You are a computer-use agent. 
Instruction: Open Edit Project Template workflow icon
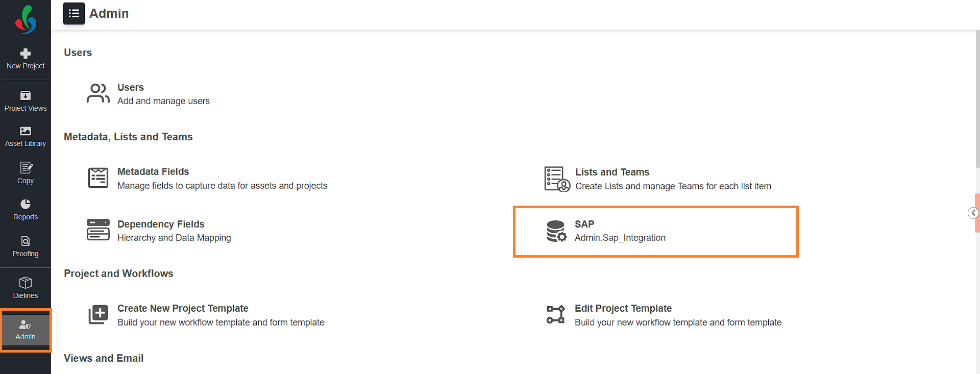tap(556, 314)
